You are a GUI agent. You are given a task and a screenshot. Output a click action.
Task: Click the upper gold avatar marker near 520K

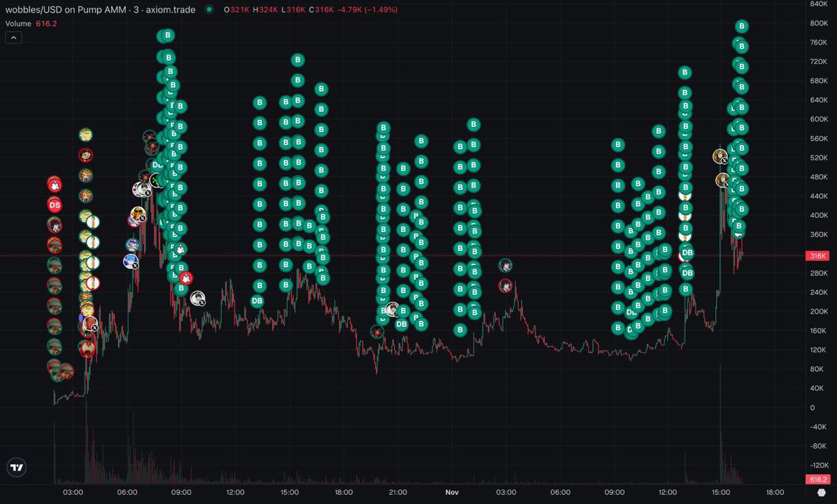pos(721,156)
